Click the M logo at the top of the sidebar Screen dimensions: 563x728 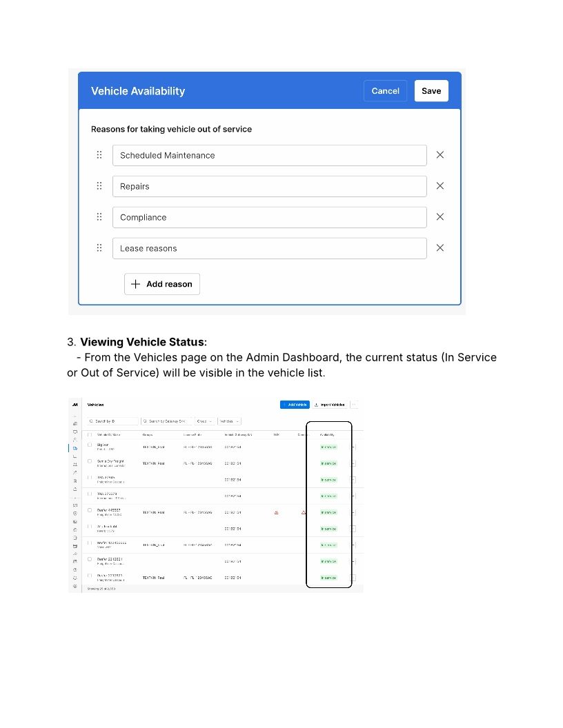coord(75,403)
